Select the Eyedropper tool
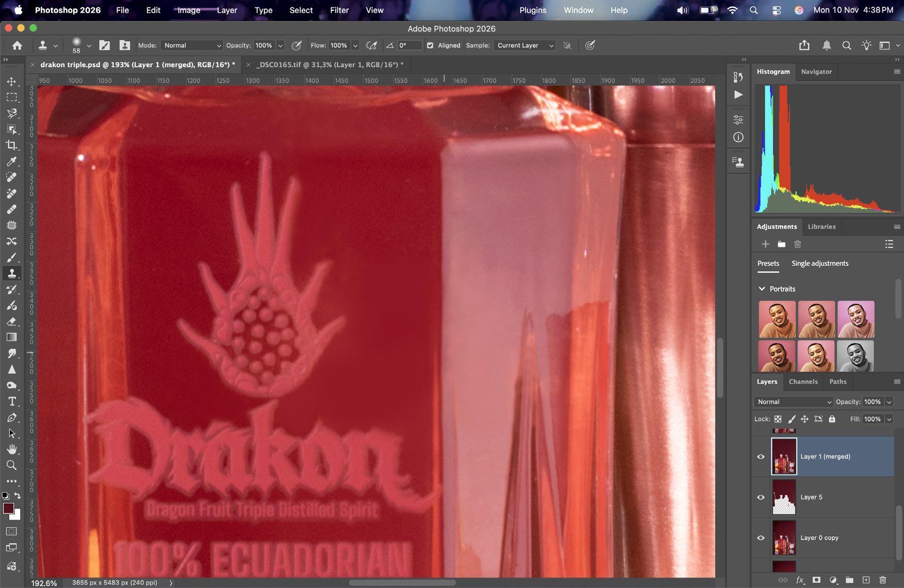The image size is (904, 588). point(11,161)
